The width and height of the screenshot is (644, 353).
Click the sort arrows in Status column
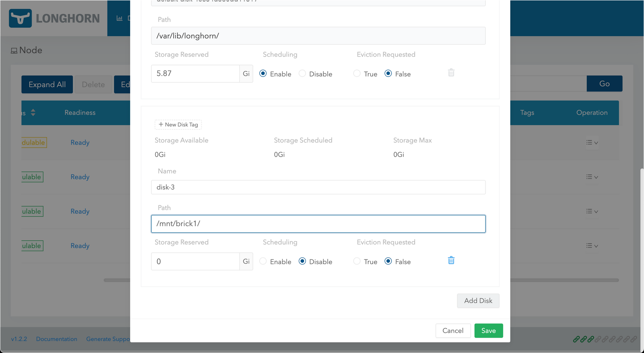33,113
